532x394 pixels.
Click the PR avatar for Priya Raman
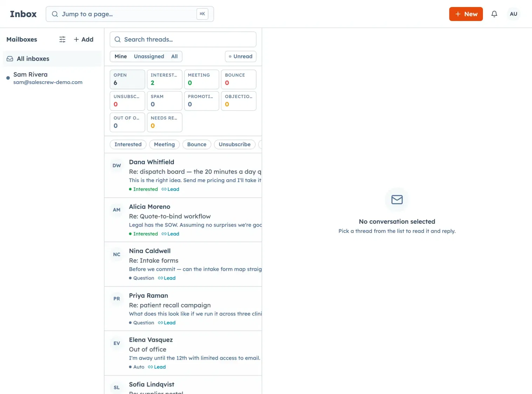pos(117,299)
